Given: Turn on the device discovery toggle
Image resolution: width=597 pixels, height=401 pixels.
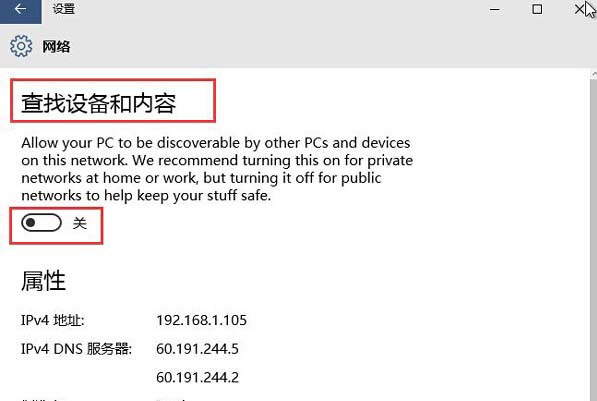Looking at the screenshot, I should tap(41, 223).
